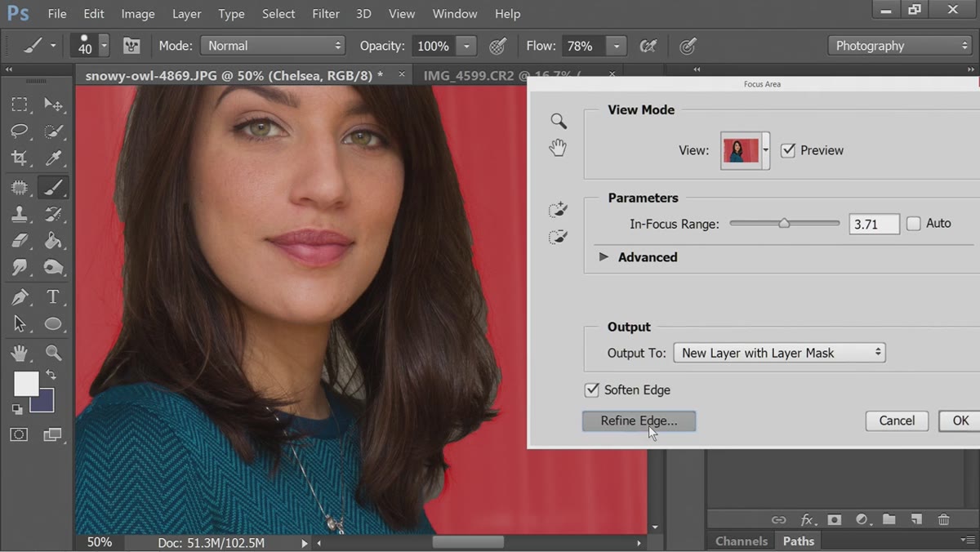
Task: Open the Flow slider dropdown arrow
Action: 617,46
